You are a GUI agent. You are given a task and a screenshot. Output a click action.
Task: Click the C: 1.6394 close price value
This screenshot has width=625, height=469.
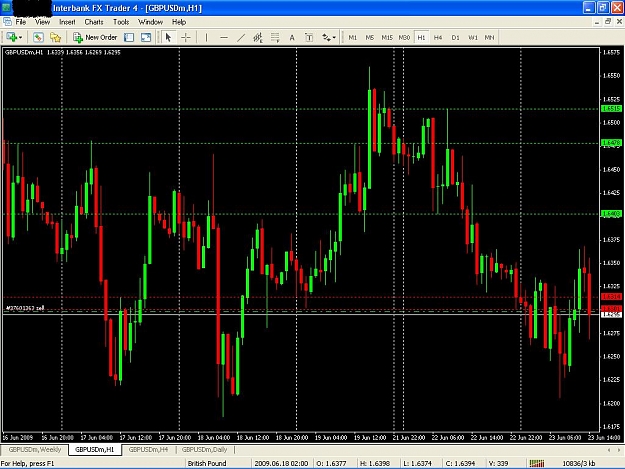pos(460,463)
